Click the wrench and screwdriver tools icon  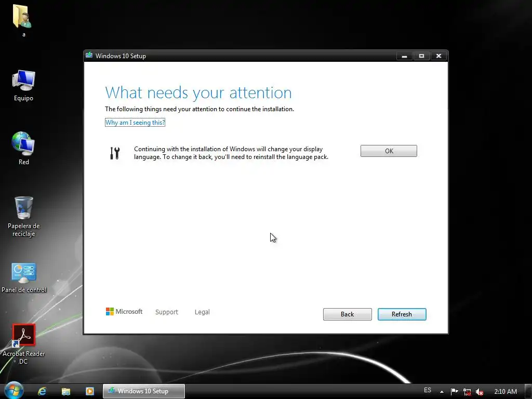tap(115, 153)
